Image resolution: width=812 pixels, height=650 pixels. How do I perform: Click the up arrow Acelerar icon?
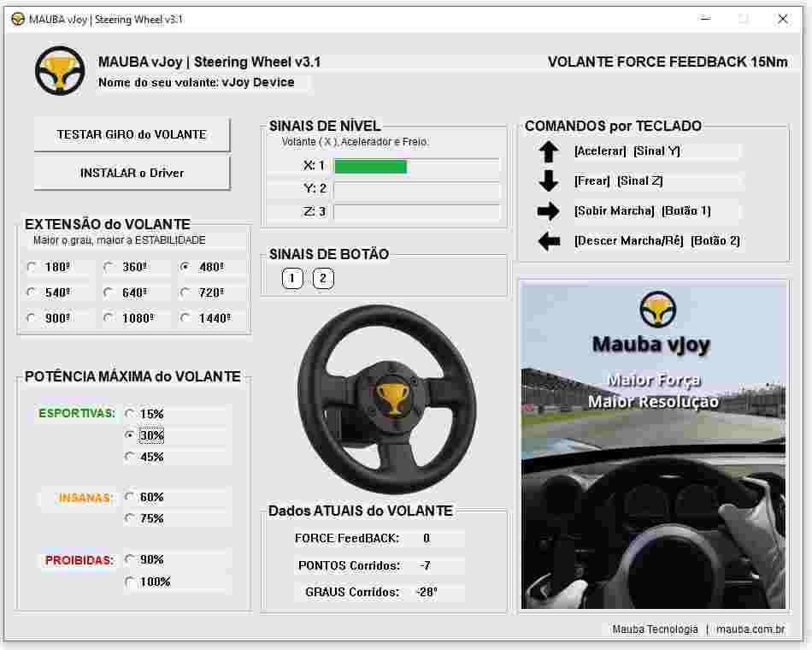549,151
